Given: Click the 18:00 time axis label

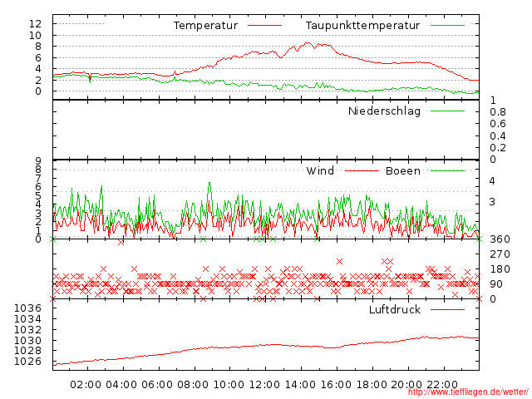Looking at the screenshot, I should pyautogui.click(x=372, y=385).
